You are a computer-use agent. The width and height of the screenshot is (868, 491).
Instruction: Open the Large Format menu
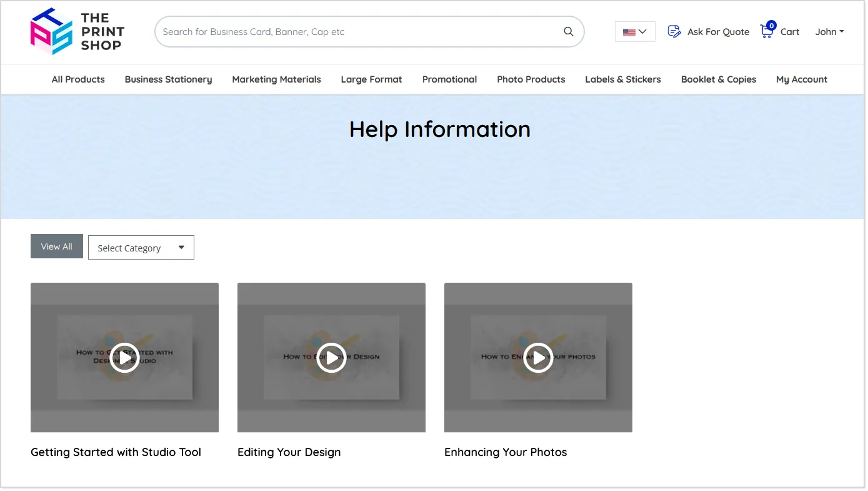[x=371, y=79]
